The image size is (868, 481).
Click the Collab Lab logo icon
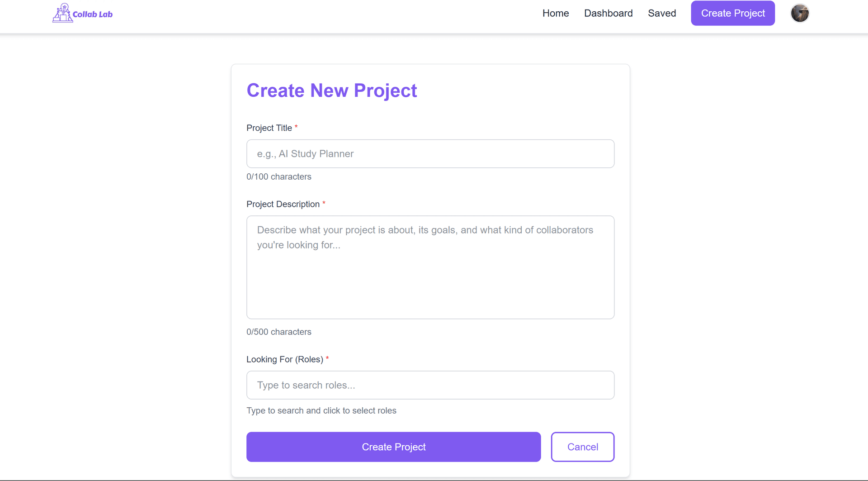point(62,12)
